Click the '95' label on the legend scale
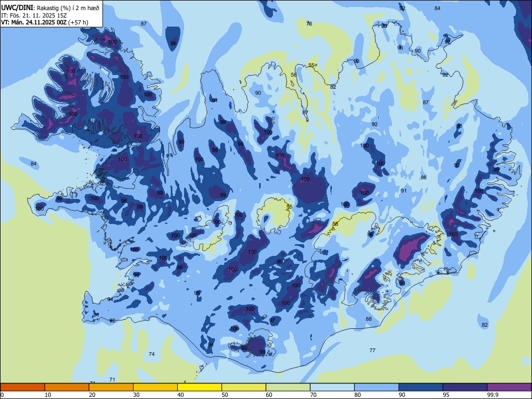Viewport: 532px width, 399px height. click(446, 395)
